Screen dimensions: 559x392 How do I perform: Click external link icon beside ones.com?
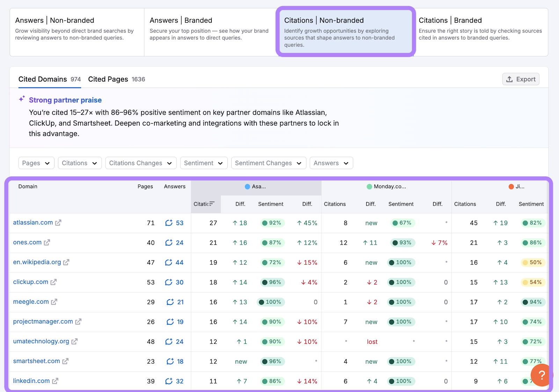(47, 243)
